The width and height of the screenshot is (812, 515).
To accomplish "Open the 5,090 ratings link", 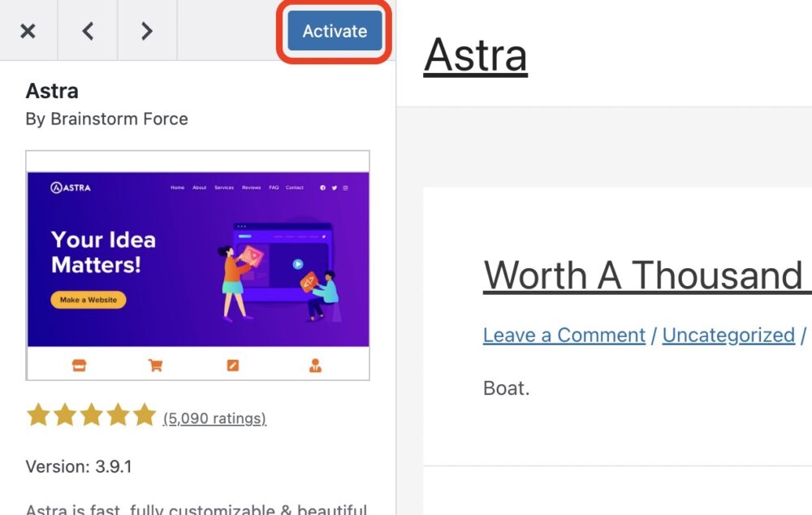I will [x=214, y=418].
